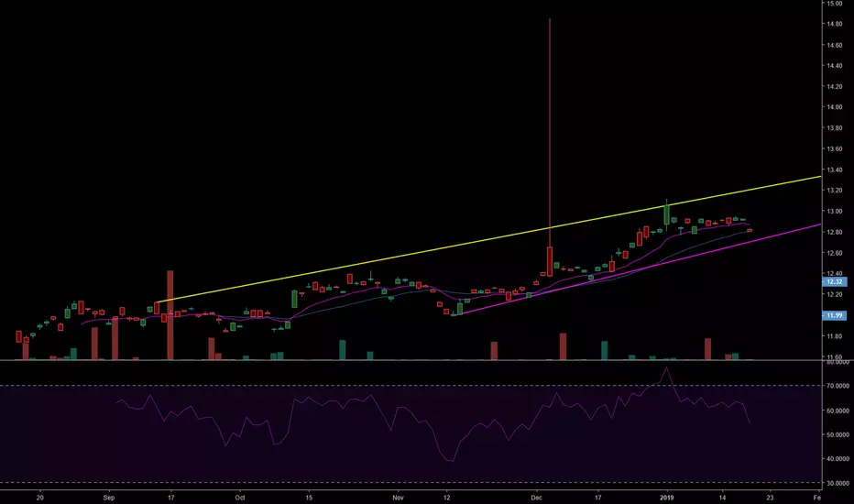854x504 pixels.
Task: Select the yellow upper trendline
Action: 488,239
